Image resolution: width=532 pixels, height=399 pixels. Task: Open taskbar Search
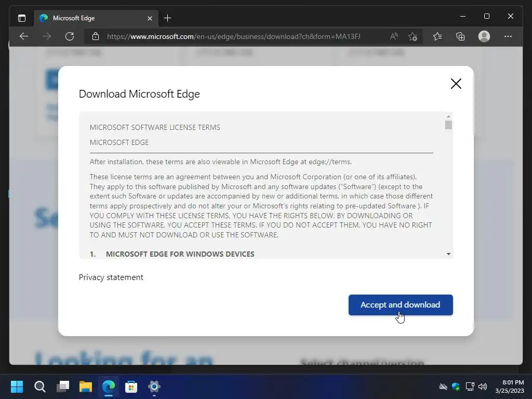(39, 387)
